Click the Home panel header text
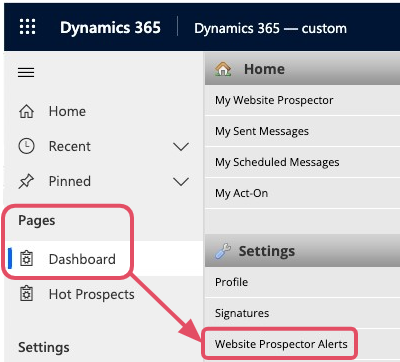 264,69
